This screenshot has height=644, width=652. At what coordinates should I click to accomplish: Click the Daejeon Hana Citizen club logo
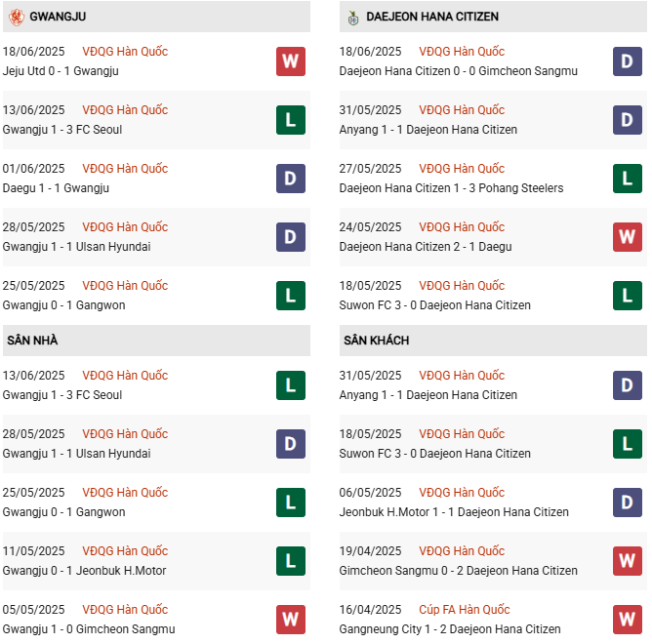coord(353,18)
